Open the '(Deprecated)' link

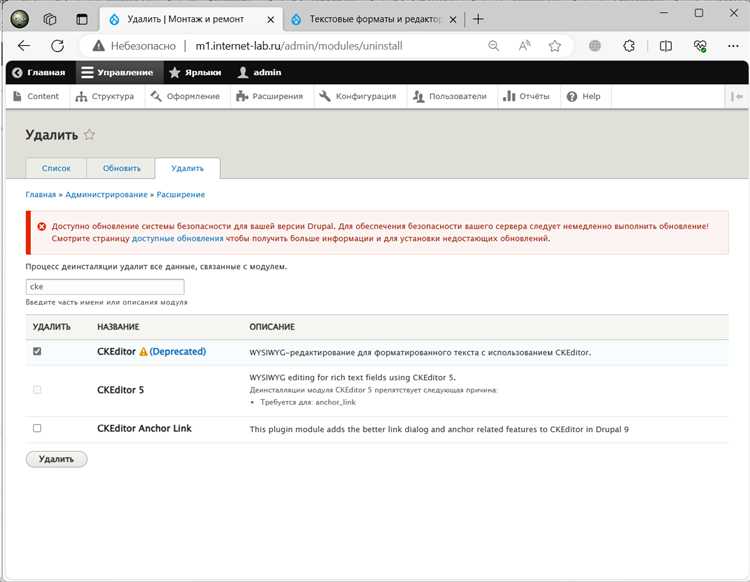(x=177, y=351)
